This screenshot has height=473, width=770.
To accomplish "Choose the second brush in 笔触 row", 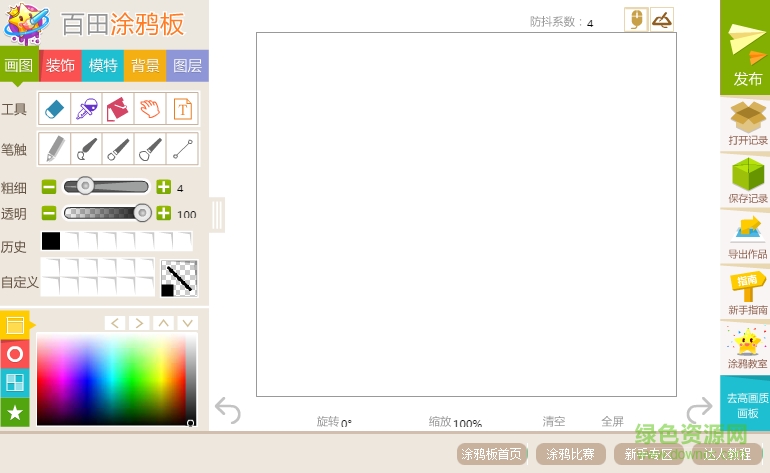I will point(86,149).
